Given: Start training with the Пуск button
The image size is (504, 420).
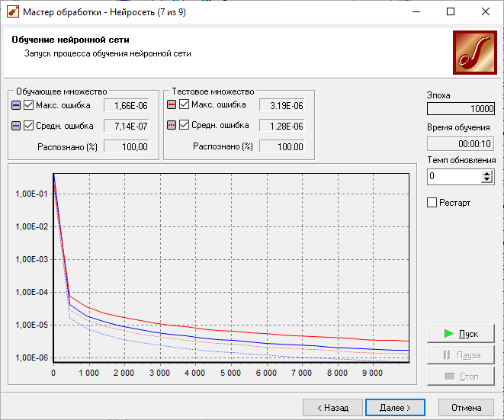Looking at the screenshot, I should [461, 334].
